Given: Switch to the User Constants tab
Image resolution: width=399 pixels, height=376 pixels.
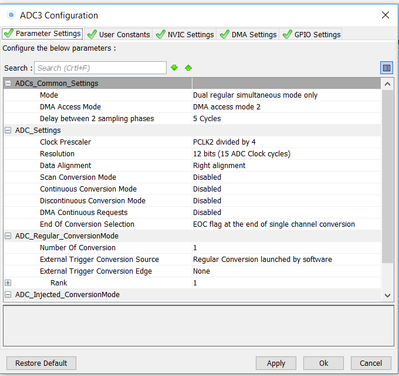Looking at the screenshot, I should point(119,34).
